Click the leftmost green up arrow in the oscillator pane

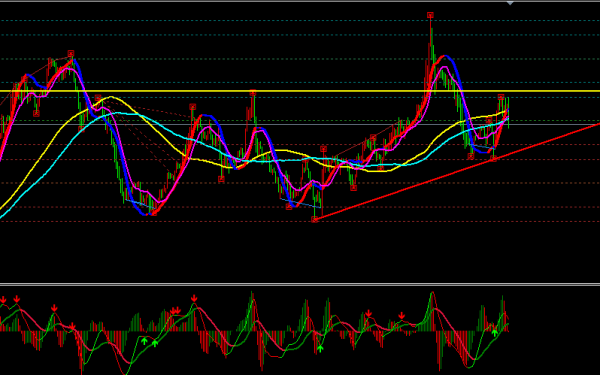(x=144, y=341)
